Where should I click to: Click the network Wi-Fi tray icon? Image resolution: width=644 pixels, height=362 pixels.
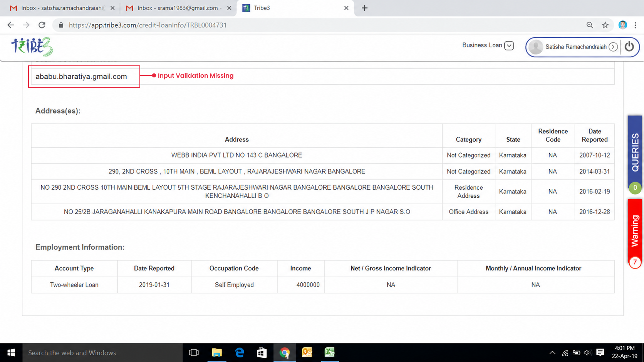pos(565,353)
